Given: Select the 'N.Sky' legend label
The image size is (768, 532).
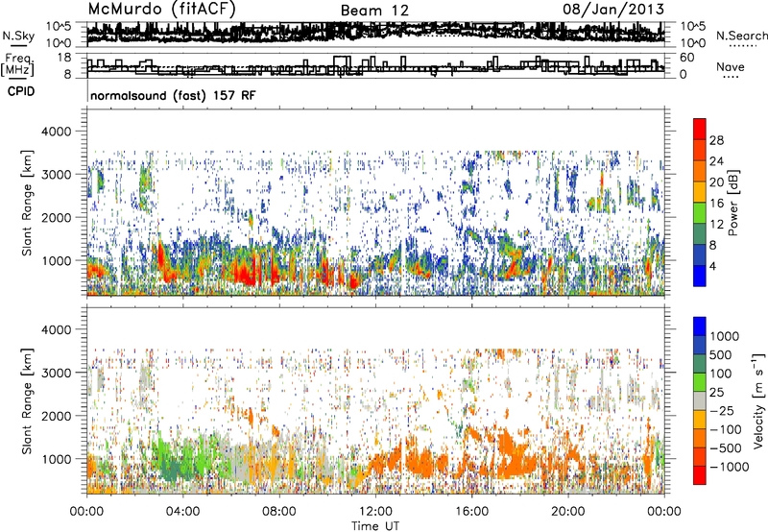Looking at the screenshot, I should click(18, 36).
